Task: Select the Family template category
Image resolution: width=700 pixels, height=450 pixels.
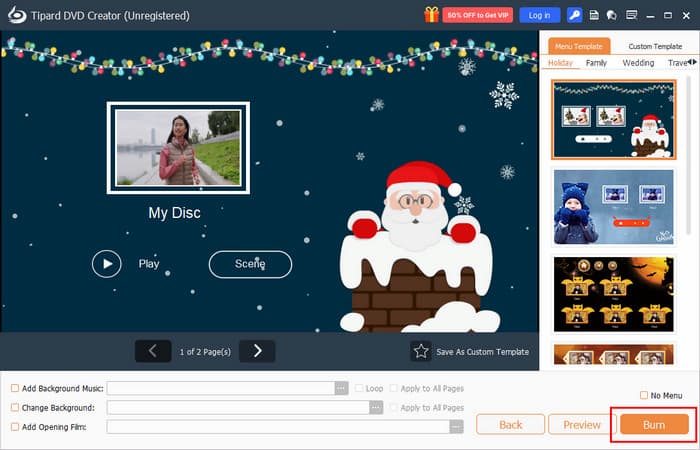Action: click(x=596, y=63)
